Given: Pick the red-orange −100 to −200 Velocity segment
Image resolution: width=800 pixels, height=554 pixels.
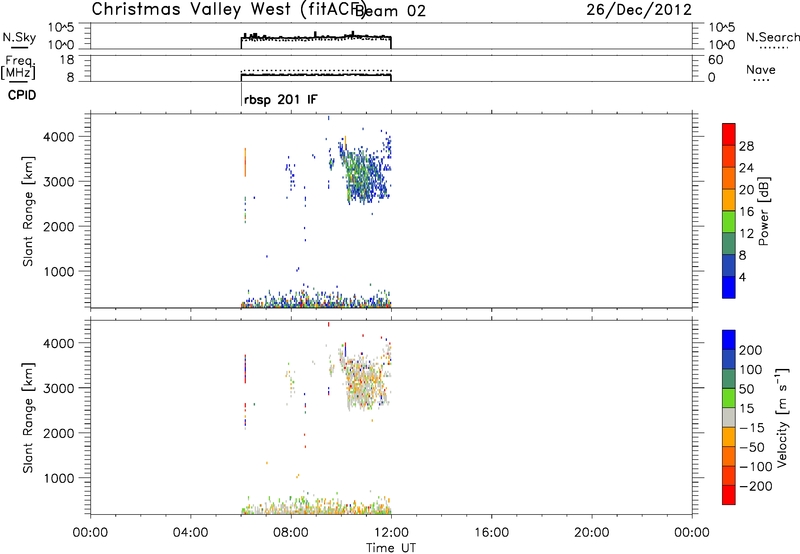Looking at the screenshot, I should (x=729, y=476).
